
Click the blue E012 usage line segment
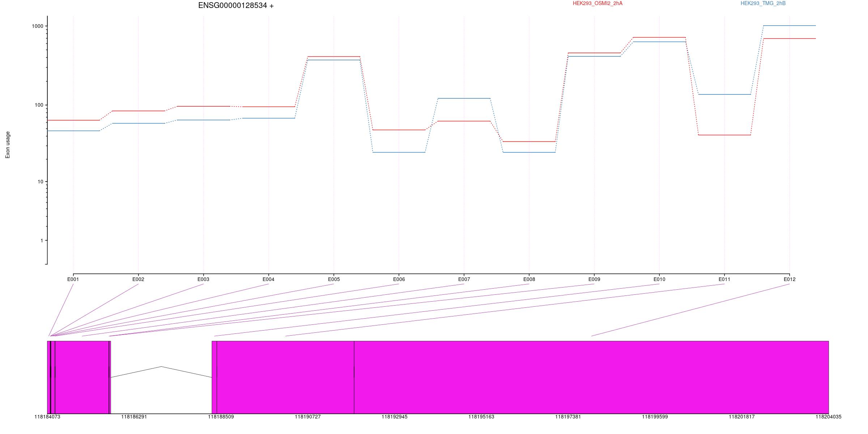tap(790, 26)
